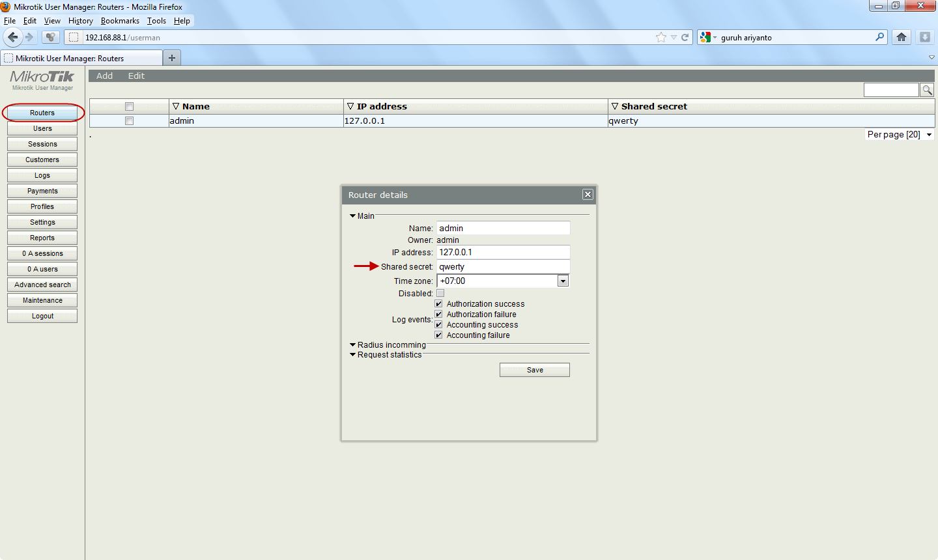This screenshot has height=560, width=938.
Task: Click Add in the User Manager toolbar
Action: click(104, 76)
